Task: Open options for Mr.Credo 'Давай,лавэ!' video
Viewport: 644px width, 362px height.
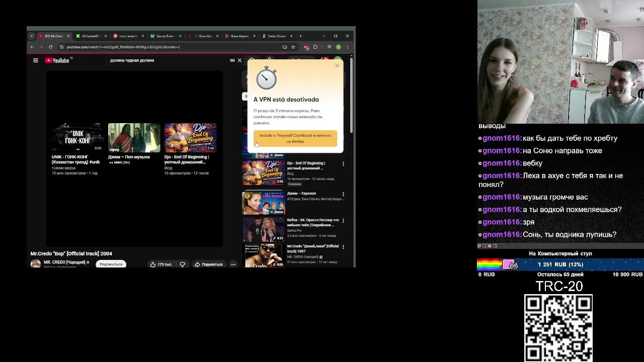Action: tap(343, 247)
